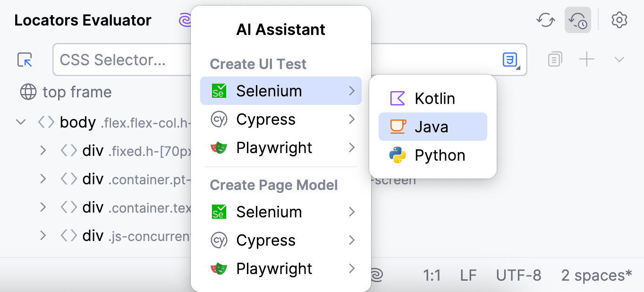This screenshot has width=644, height=292.
Task: Select Cypress under Create UI Test
Action: tap(266, 119)
